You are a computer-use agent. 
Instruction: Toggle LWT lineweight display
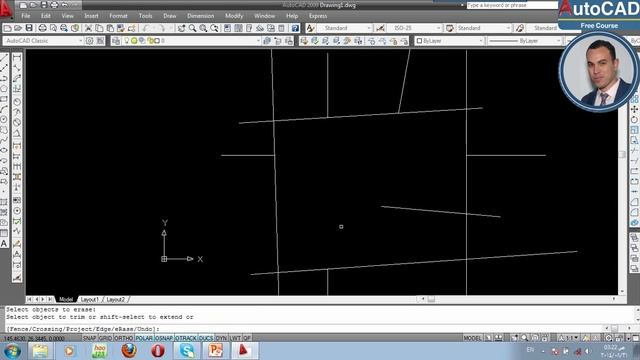236,338
